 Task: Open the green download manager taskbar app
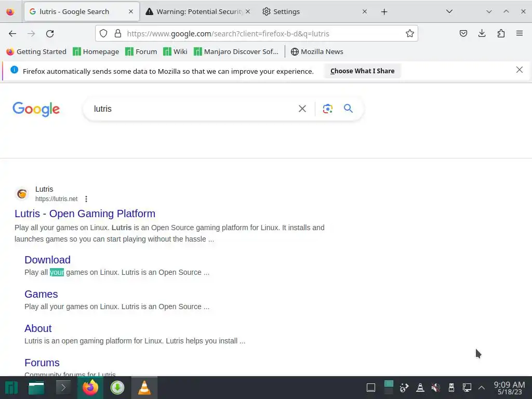pyautogui.click(x=117, y=388)
